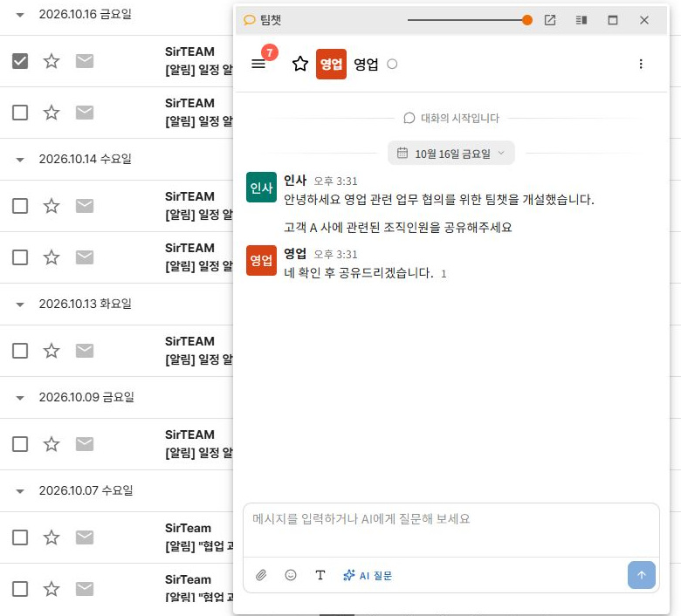Screen dimensions: 681x616
Task: Star the first 2026.10.14 mail
Action: click(x=52, y=206)
